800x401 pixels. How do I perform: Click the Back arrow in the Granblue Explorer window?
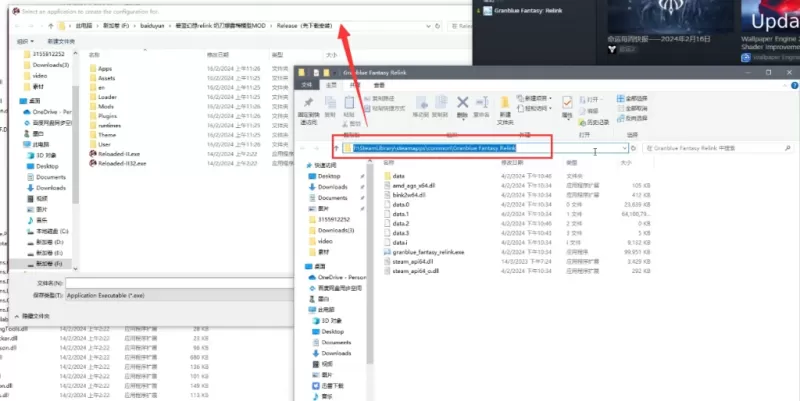pos(303,148)
